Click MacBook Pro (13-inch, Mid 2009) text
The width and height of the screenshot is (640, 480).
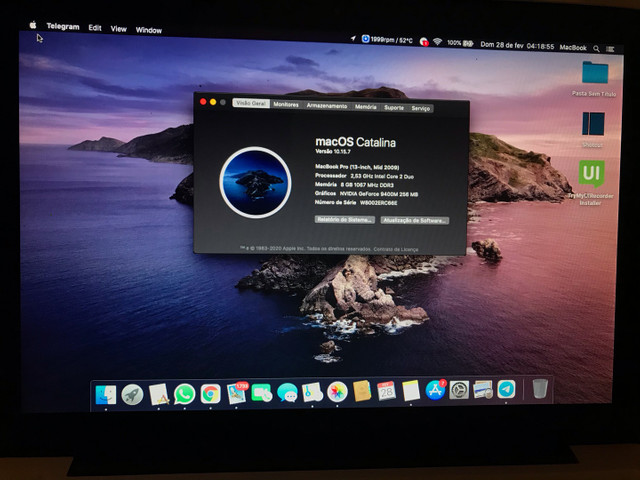pos(357,167)
